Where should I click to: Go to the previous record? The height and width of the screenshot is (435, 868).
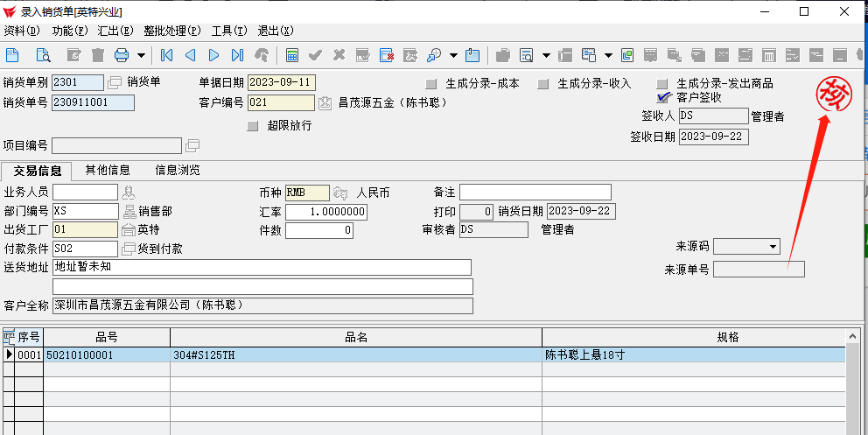[190, 55]
